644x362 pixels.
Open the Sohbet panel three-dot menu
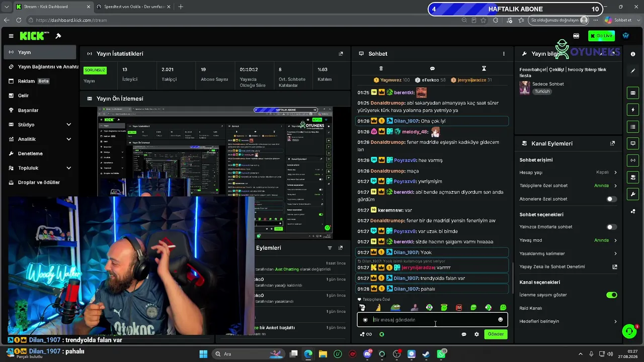click(504, 54)
